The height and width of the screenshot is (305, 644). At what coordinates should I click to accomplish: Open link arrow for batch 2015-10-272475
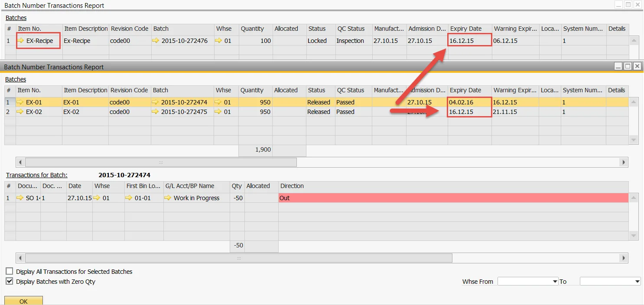pyautogui.click(x=156, y=112)
